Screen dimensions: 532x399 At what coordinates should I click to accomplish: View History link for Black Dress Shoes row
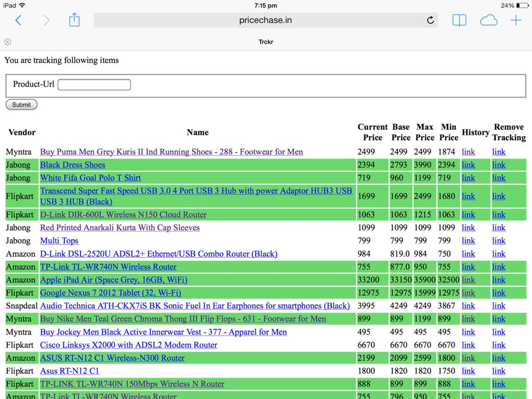click(468, 165)
